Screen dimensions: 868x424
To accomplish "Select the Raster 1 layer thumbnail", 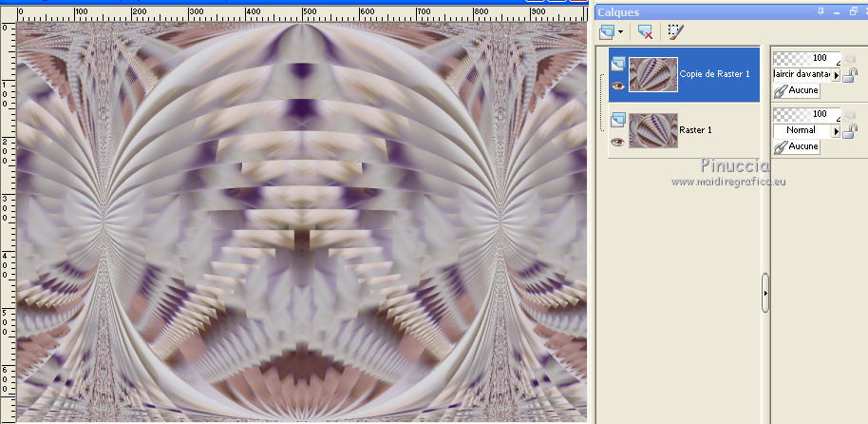I will (x=653, y=131).
